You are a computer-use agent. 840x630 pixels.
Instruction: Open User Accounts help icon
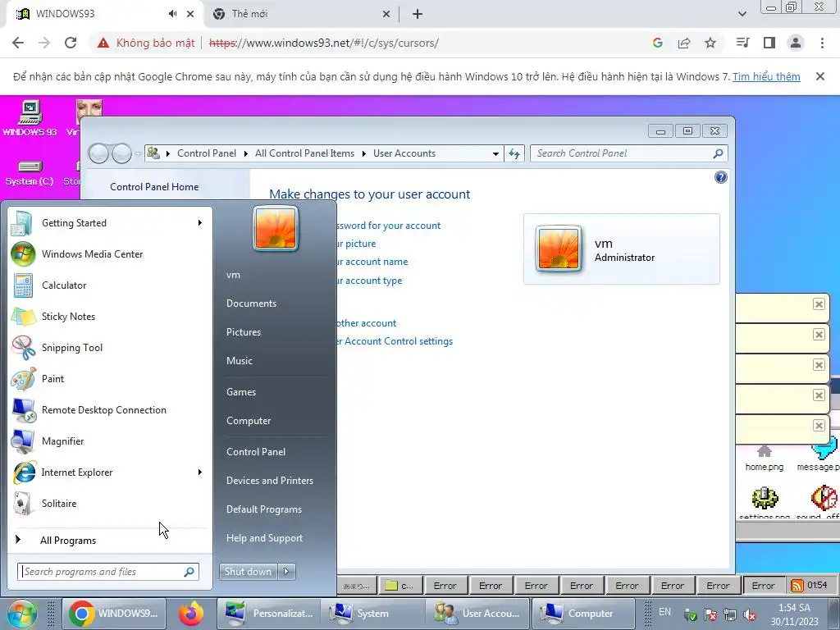click(x=720, y=177)
